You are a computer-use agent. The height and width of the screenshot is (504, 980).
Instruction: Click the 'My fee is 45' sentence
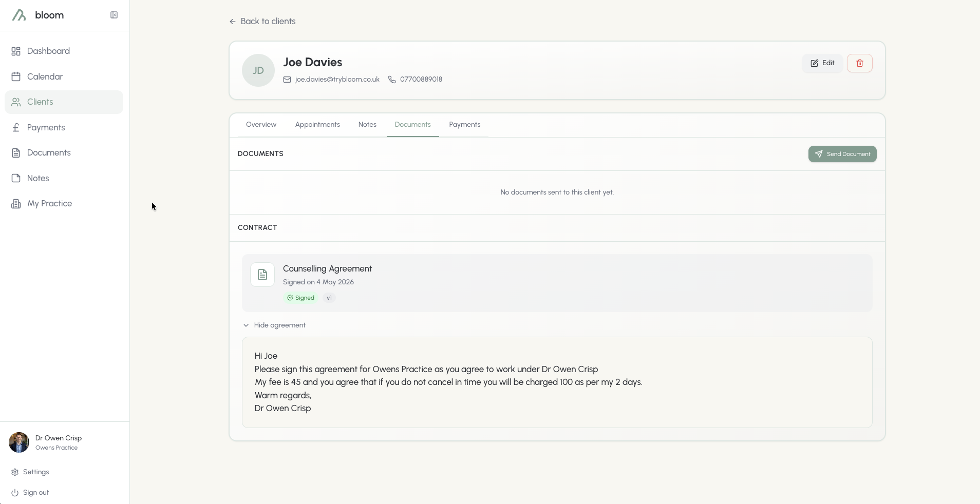pyautogui.click(x=448, y=382)
